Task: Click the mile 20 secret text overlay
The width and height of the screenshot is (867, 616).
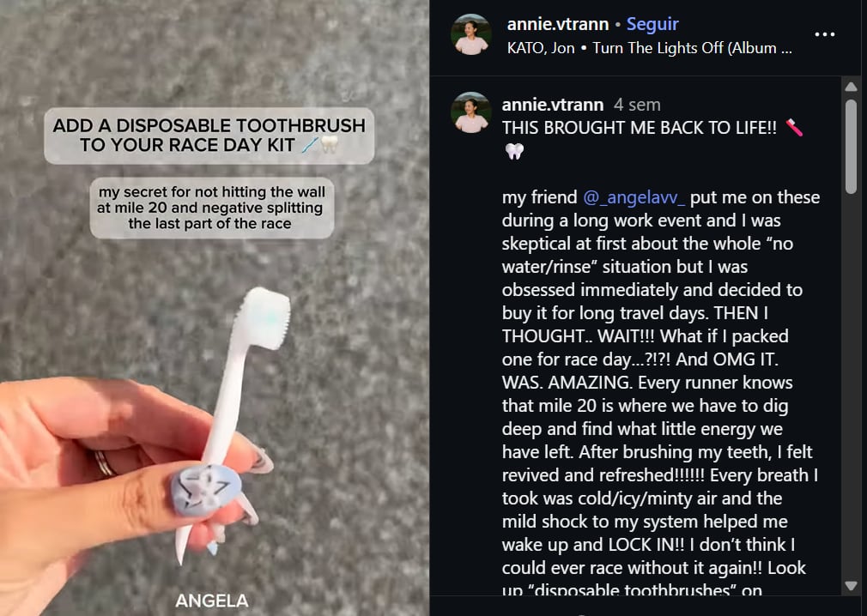Action: 211,208
